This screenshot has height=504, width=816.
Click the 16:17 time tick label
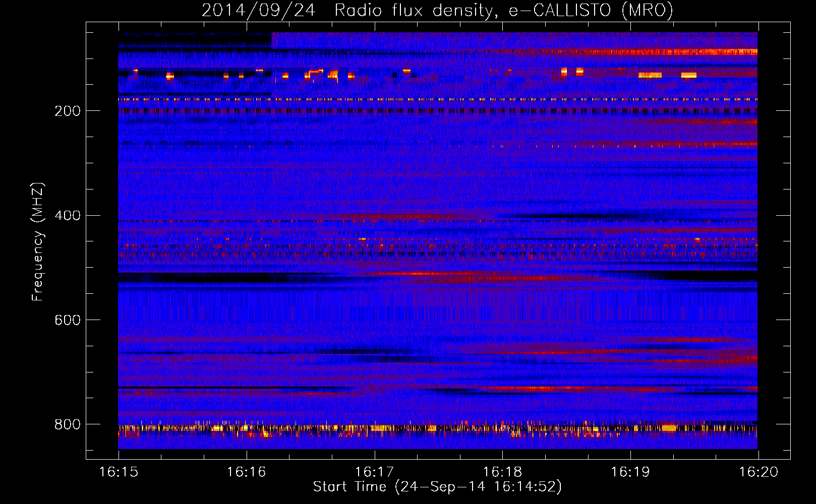coord(374,472)
